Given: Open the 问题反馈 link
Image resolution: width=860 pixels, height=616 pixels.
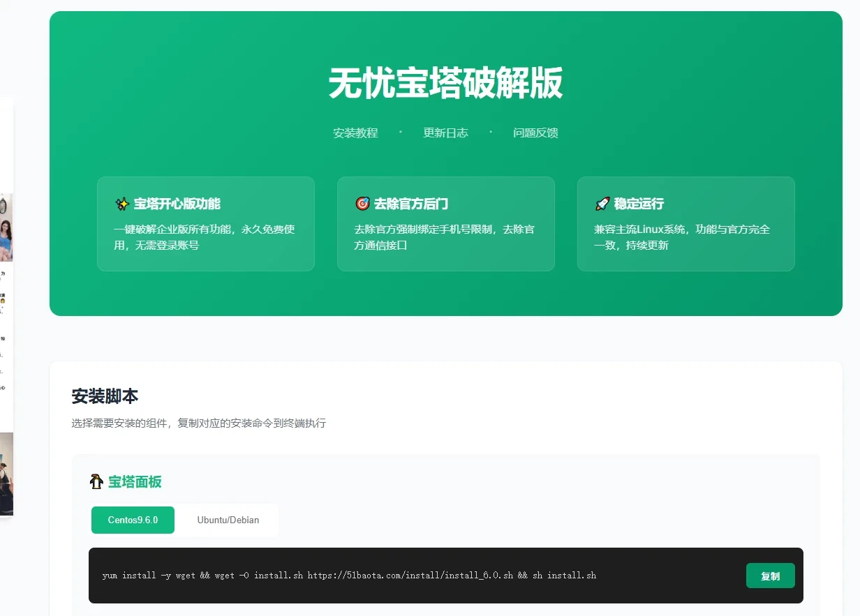Looking at the screenshot, I should click(535, 133).
